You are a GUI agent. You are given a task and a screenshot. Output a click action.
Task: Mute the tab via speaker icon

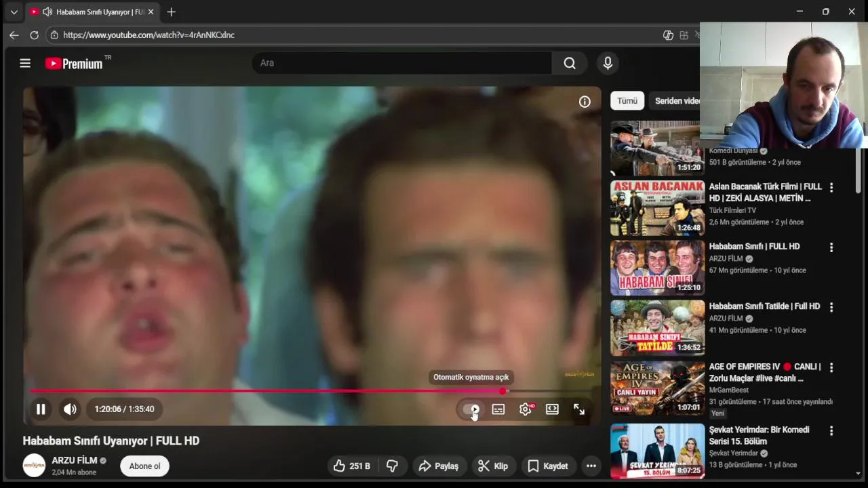coord(47,12)
